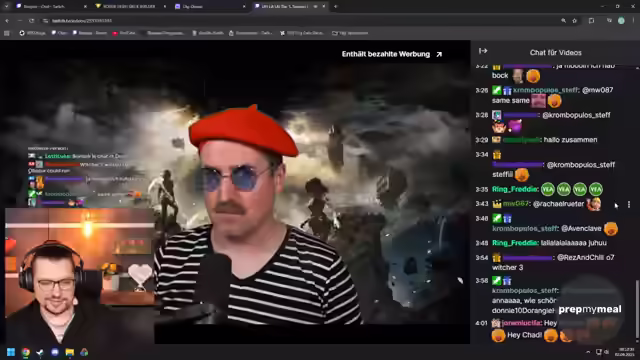Image resolution: width=640 pixels, height=360 pixels.
Task: Open the tab search dropdown arrow
Action: (6, 6)
